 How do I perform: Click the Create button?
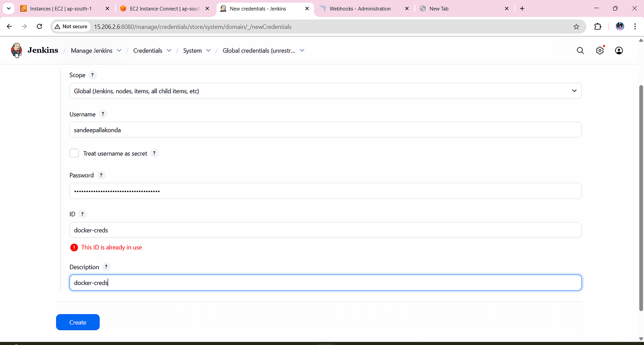78,322
